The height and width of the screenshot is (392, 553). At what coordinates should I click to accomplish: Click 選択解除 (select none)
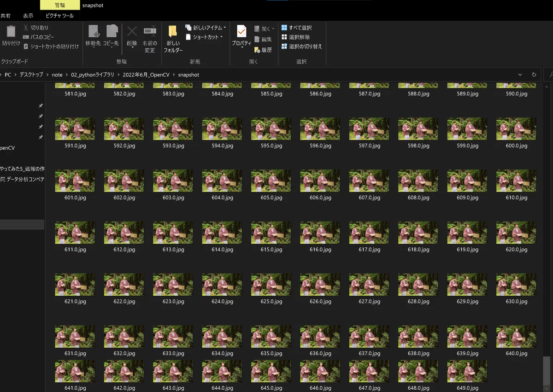(296, 37)
